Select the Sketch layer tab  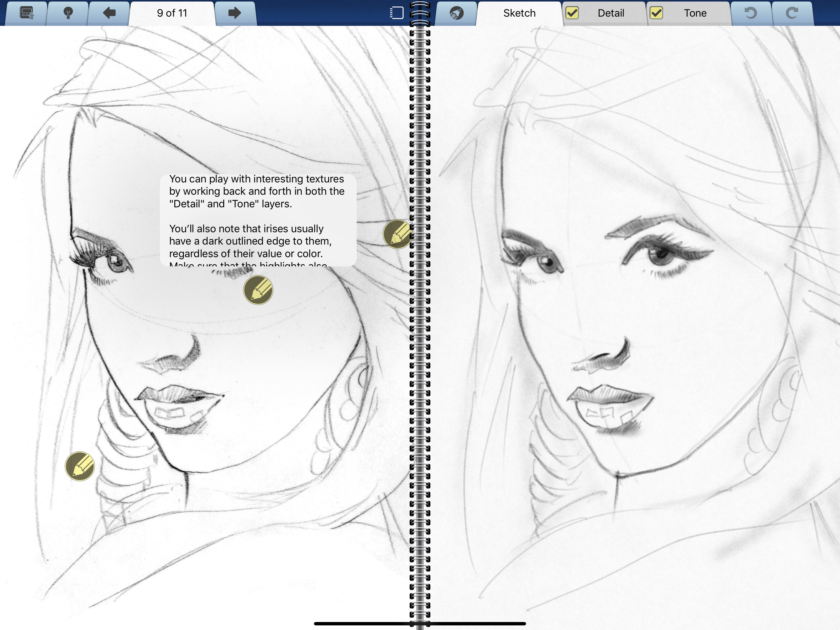coord(519,13)
